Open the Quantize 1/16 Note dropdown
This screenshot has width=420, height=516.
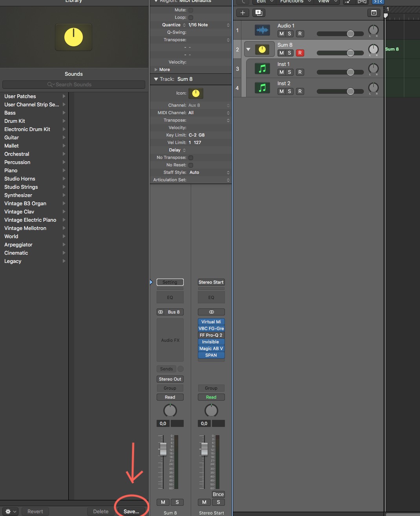tap(209, 25)
